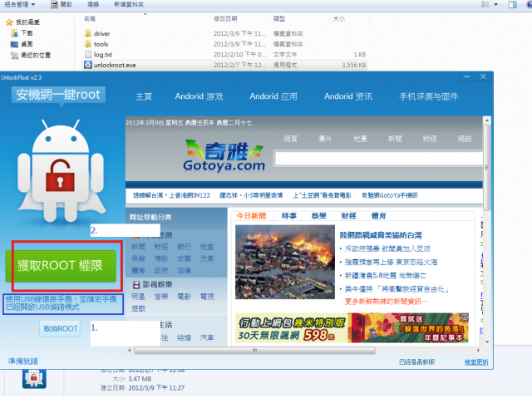Click the horizontal scrollbar thumb of embedded page
Screen dimensions: 532x398
pyautogui.click(x=254, y=350)
